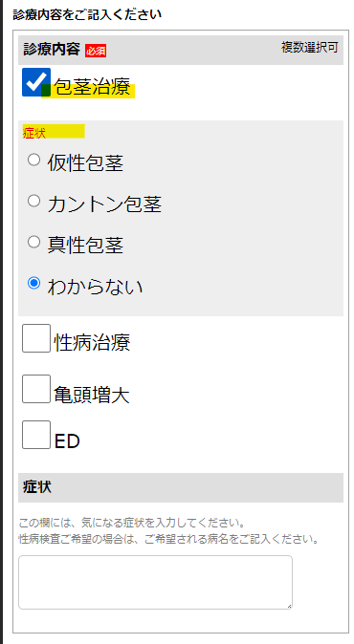Viewport: 354px width, 644px height.
Task: Click the selected わからない radio button
Action: 33,283
